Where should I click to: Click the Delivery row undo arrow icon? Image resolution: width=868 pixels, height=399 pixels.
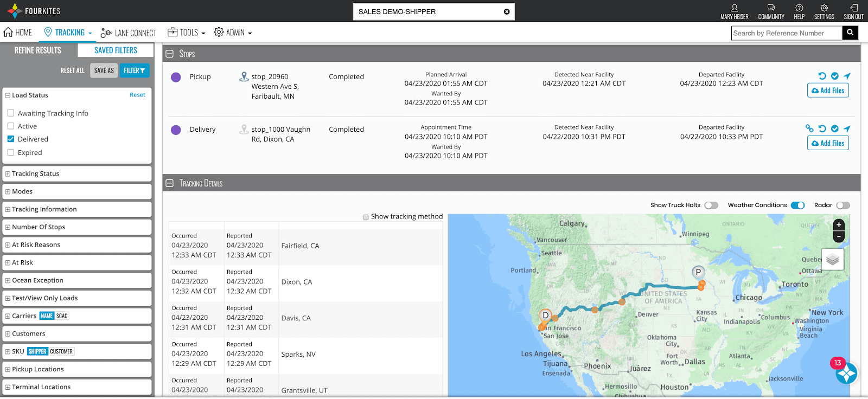[x=822, y=128]
